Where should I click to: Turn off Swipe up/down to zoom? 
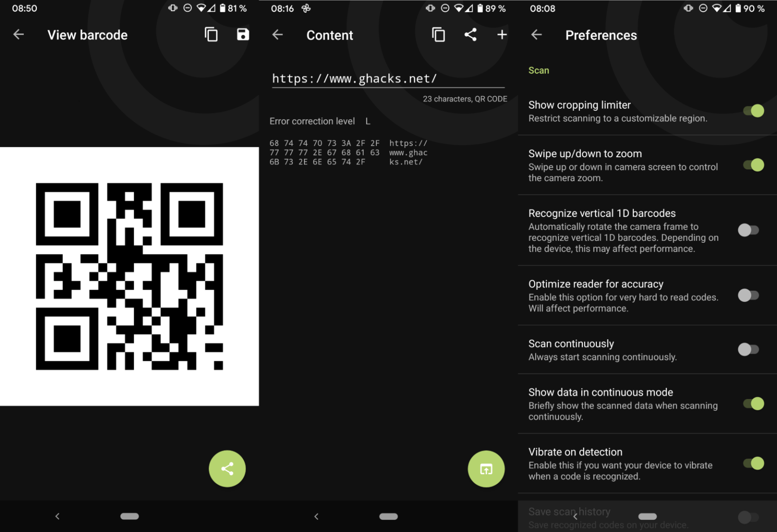click(x=753, y=165)
